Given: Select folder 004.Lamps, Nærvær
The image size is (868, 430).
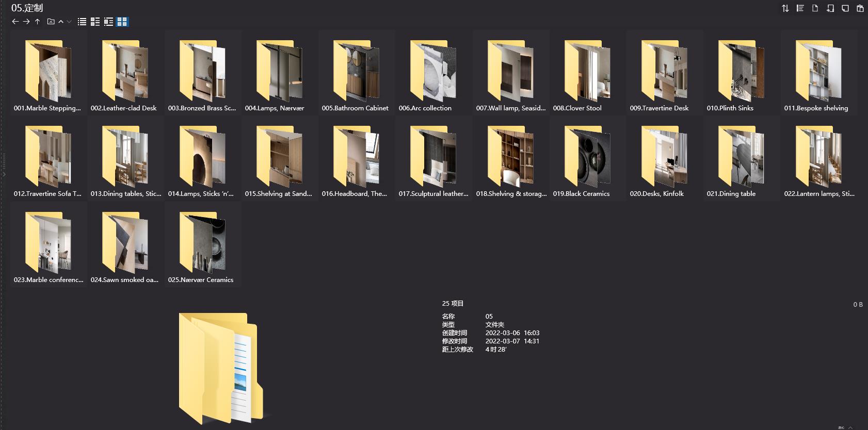Looking at the screenshot, I should point(280,72).
